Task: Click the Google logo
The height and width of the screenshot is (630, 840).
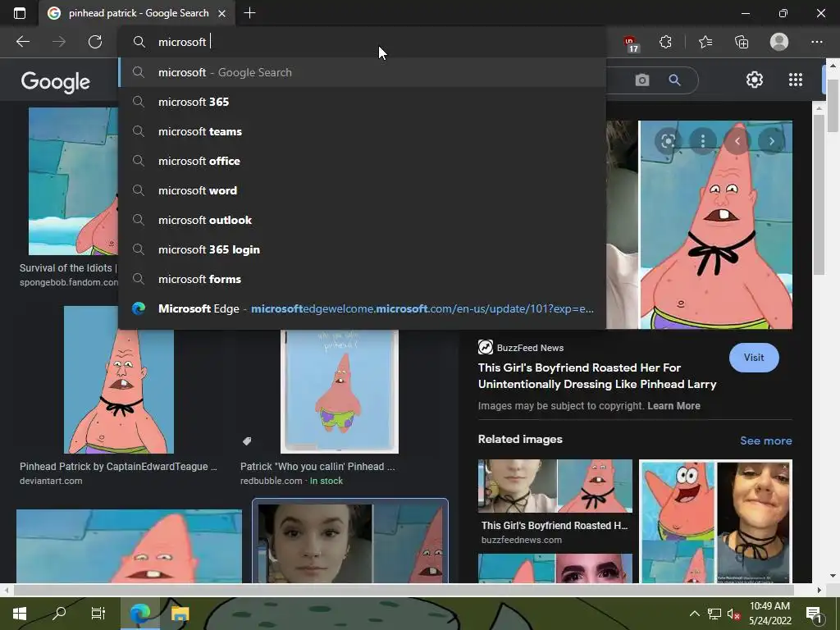Action: point(55,82)
